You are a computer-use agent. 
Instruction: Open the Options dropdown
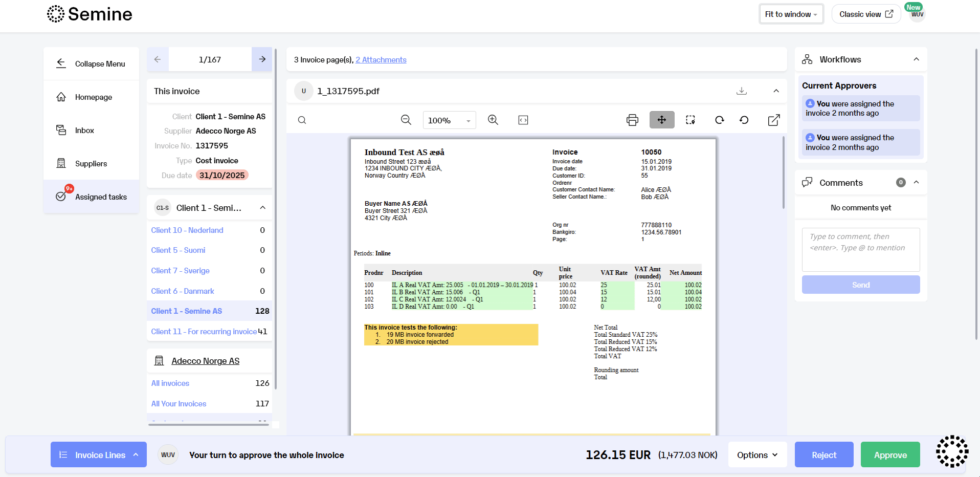(x=757, y=454)
